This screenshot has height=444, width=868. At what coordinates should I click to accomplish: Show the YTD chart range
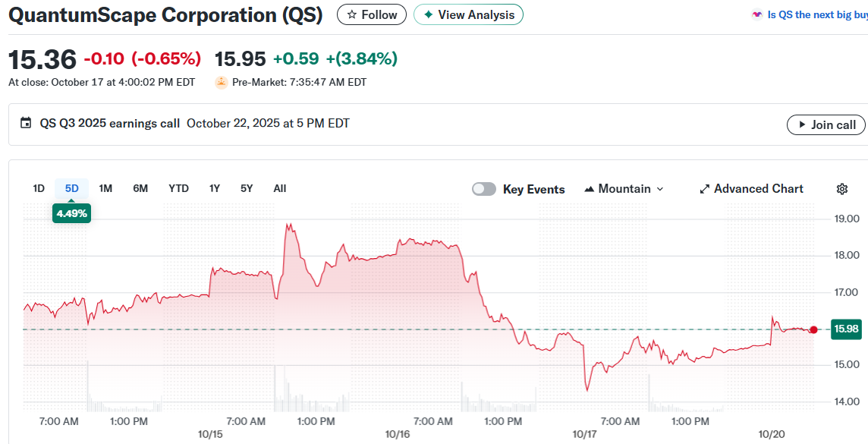[x=178, y=188]
